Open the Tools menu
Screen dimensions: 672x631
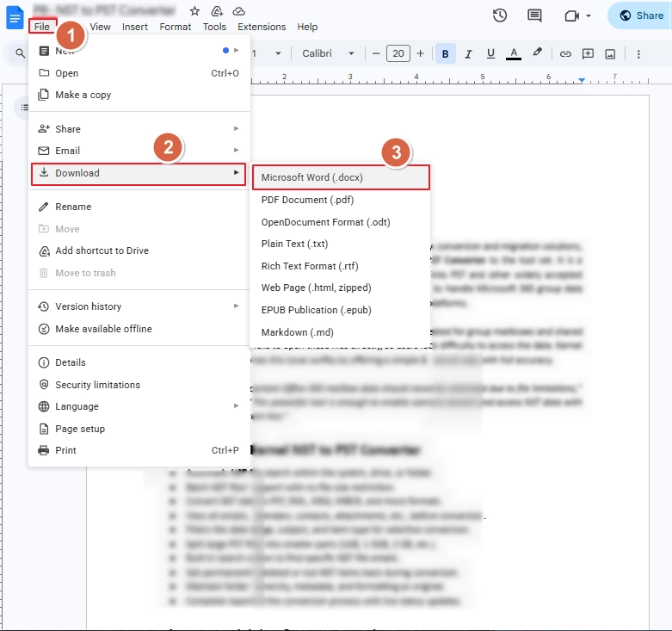[214, 27]
